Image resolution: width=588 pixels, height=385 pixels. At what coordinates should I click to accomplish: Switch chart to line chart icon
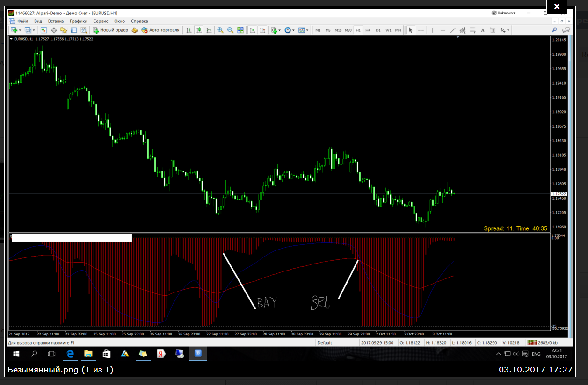pos(209,30)
